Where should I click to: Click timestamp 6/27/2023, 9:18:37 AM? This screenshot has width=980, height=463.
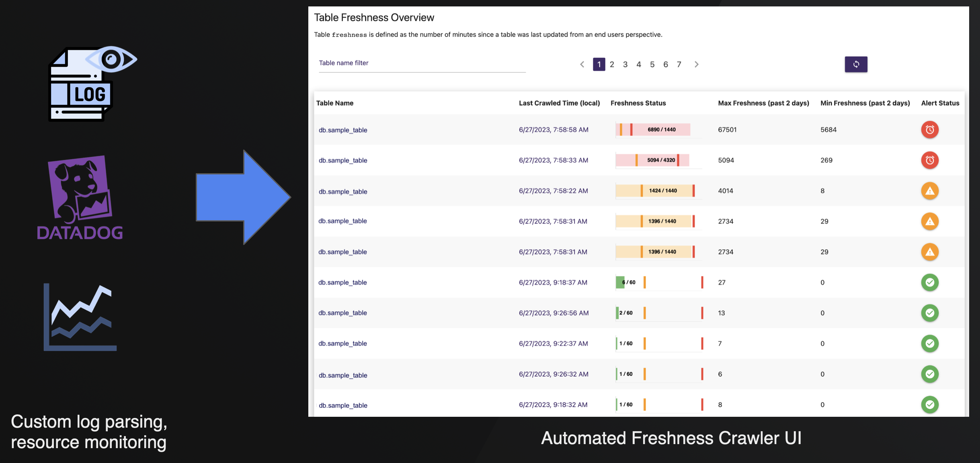point(553,283)
